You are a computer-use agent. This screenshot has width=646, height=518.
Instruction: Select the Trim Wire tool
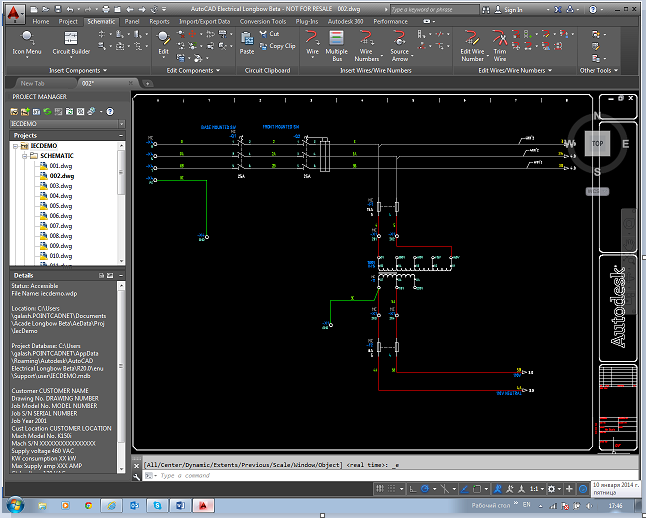point(500,46)
